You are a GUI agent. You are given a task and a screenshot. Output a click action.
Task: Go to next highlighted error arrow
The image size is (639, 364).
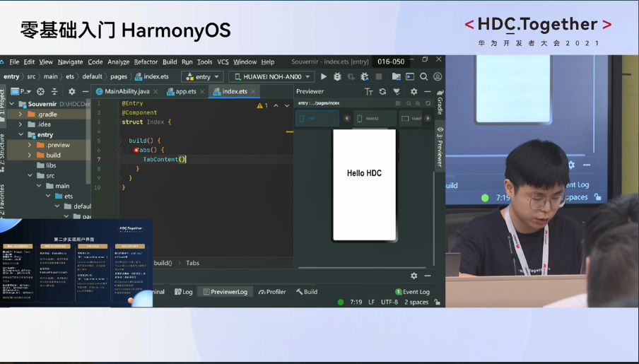287,105
